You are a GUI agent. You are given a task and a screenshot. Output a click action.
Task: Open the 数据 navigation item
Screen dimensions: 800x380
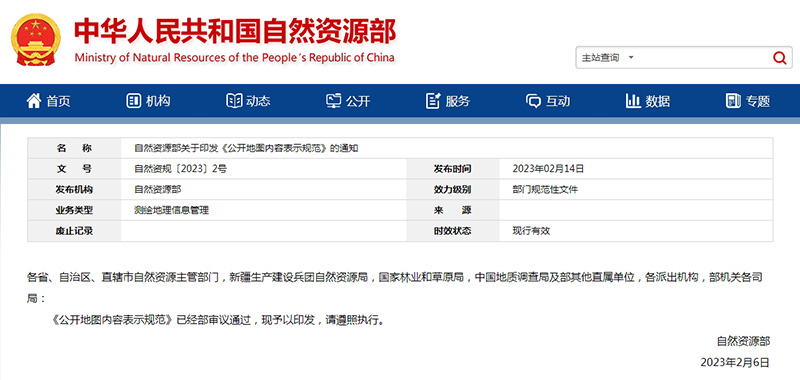click(648, 101)
